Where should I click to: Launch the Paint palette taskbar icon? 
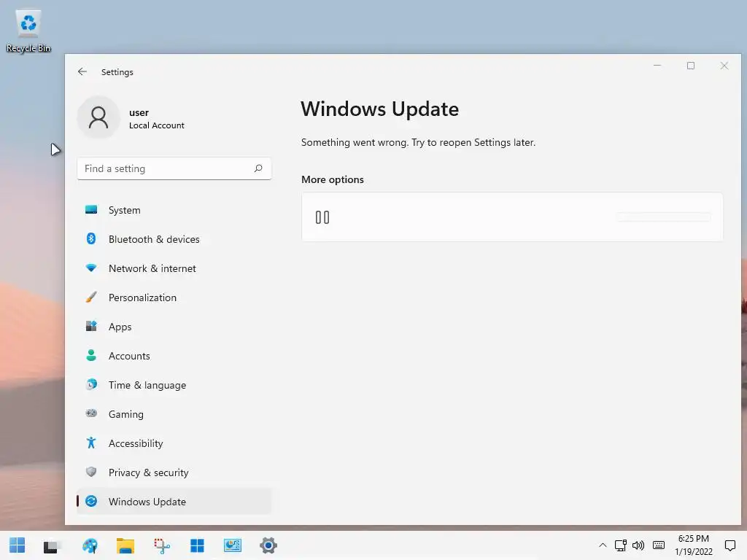pos(90,545)
